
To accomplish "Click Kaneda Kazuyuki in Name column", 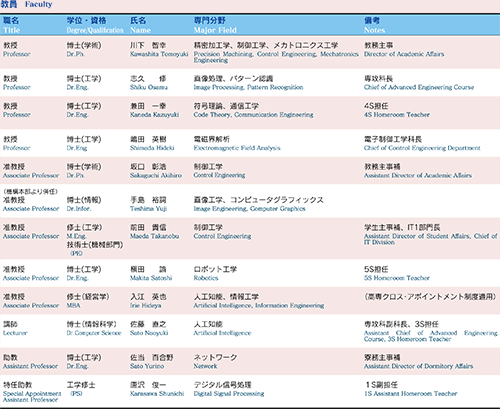I will [154, 115].
